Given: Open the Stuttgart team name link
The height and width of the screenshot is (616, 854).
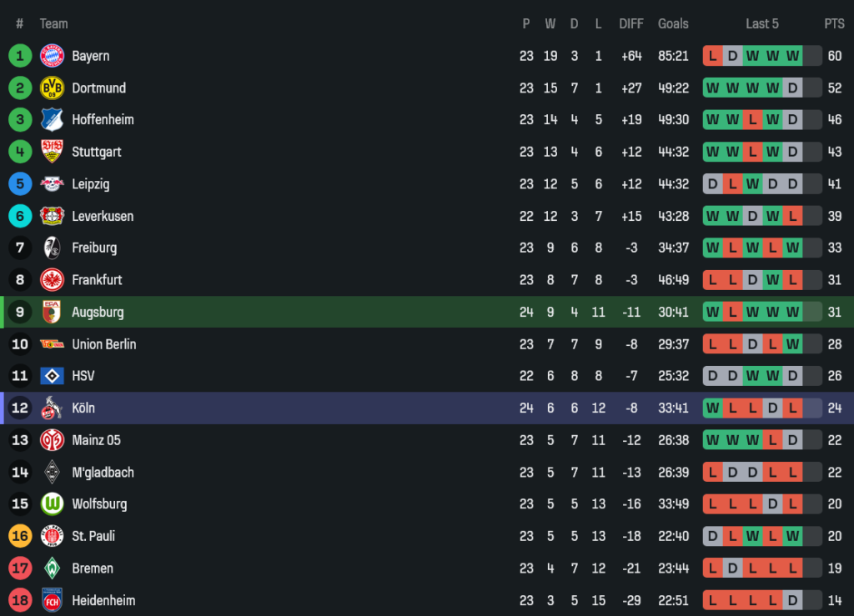Looking at the screenshot, I should click(97, 152).
